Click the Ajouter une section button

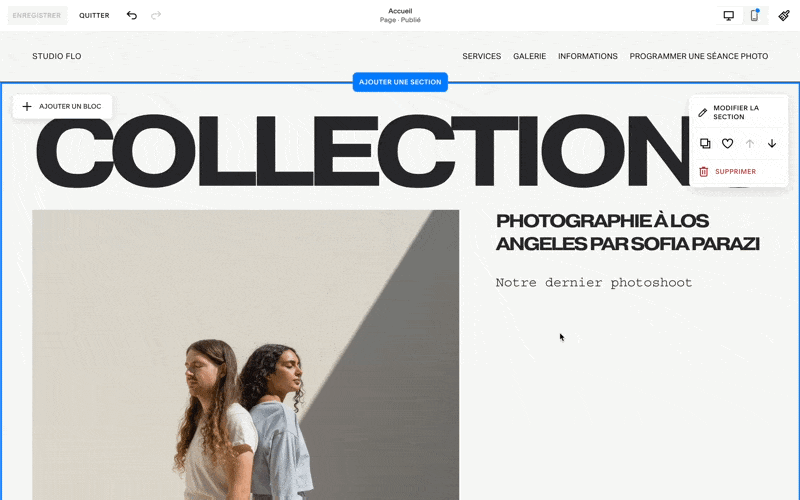coord(400,82)
